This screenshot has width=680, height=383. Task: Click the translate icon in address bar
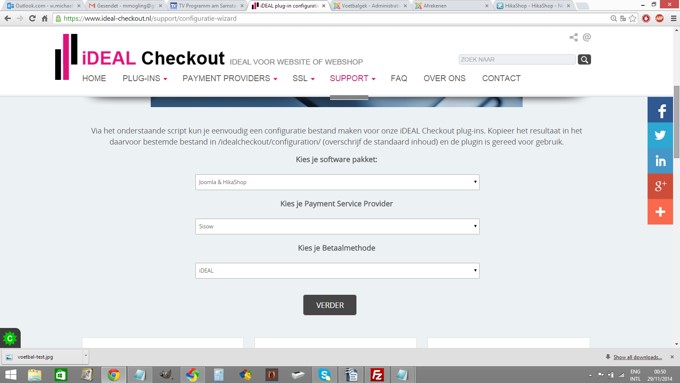point(623,19)
